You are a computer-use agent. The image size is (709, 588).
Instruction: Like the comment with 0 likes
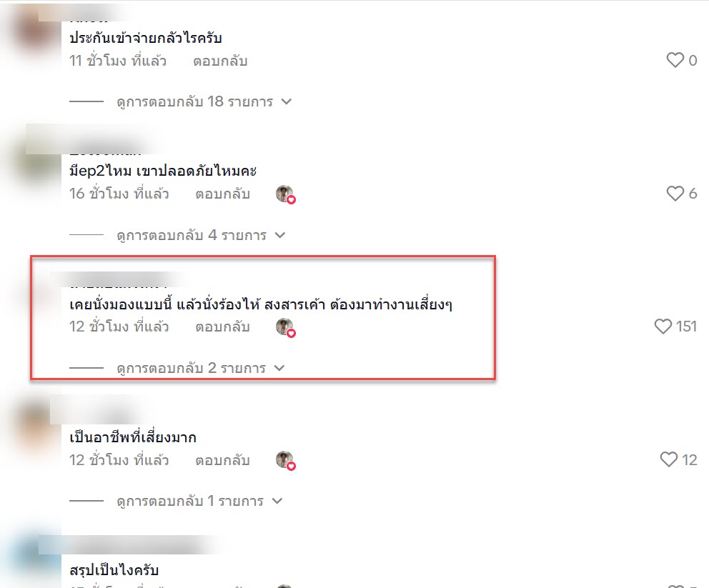(x=675, y=60)
